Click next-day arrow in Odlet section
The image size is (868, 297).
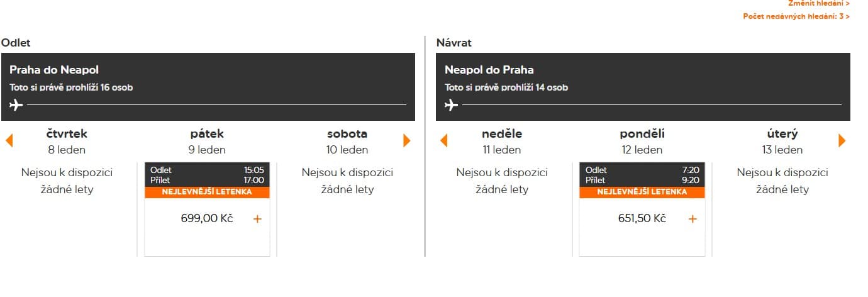[406, 140]
